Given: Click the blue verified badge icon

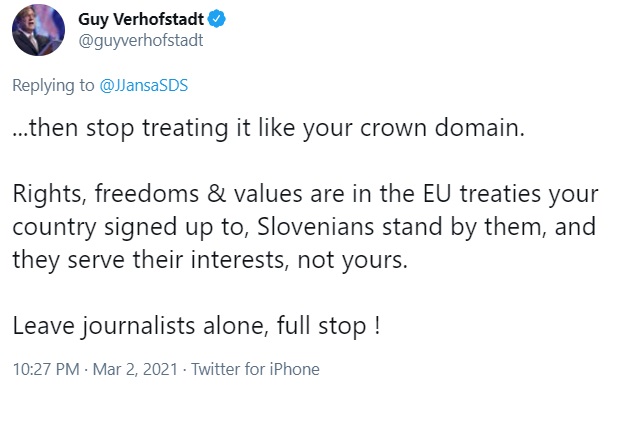Looking at the screenshot, I should point(217,19).
